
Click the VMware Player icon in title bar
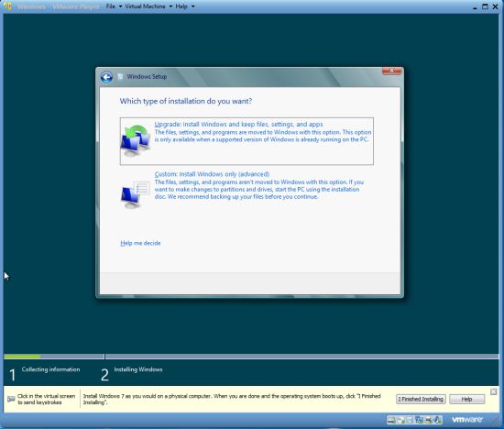[7, 5]
